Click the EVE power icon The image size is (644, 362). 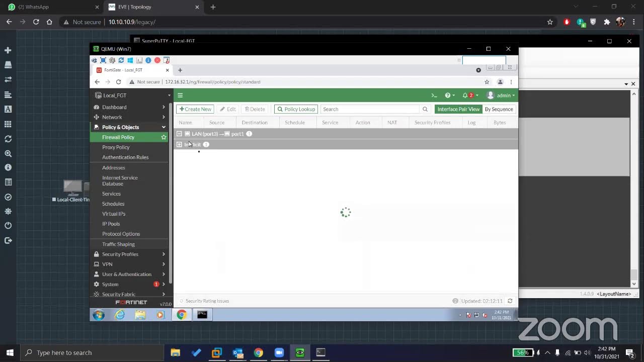click(8, 226)
